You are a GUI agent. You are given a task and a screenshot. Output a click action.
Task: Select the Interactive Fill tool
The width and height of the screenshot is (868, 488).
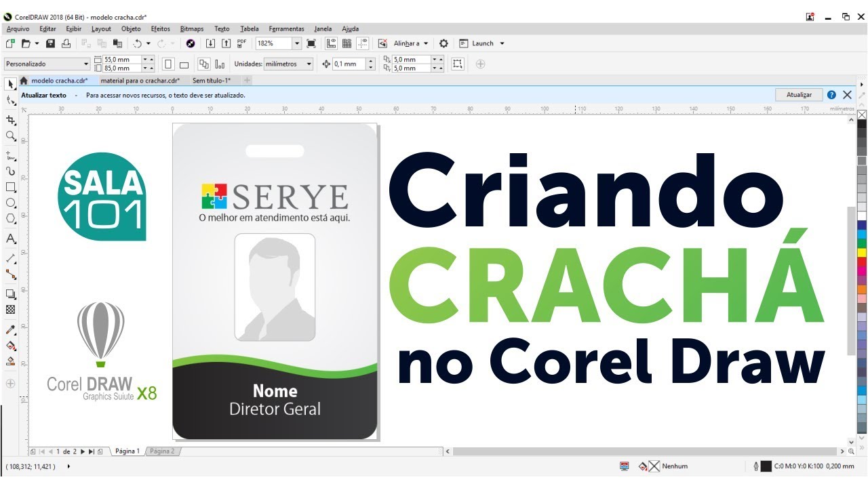pyautogui.click(x=10, y=345)
